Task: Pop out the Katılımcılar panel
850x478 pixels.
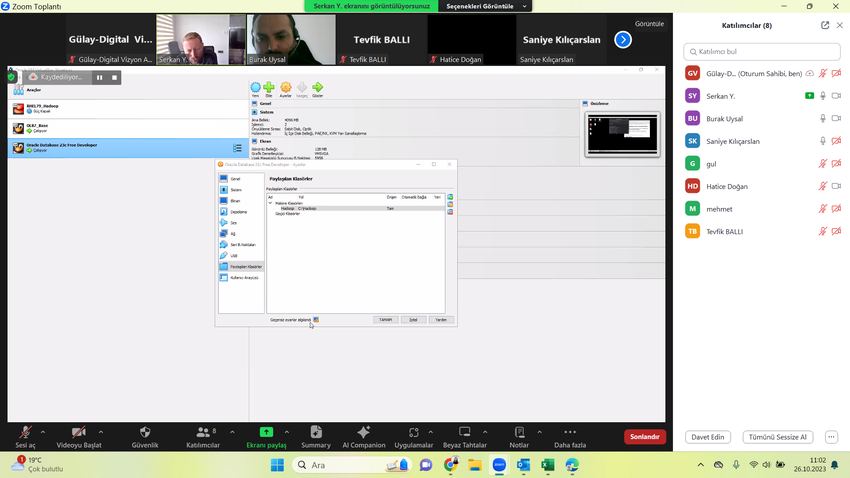Action: coord(825,25)
